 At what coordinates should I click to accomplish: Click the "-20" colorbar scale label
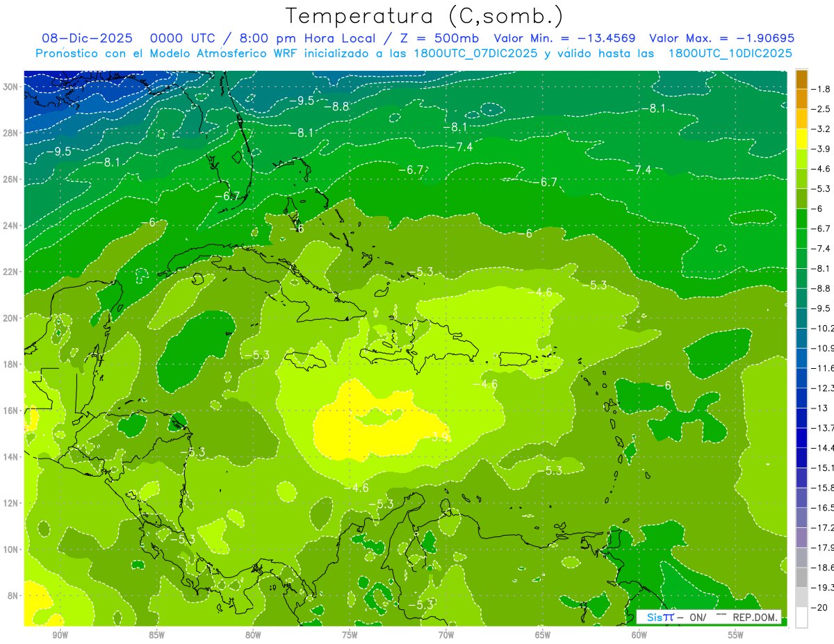coord(821,607)
